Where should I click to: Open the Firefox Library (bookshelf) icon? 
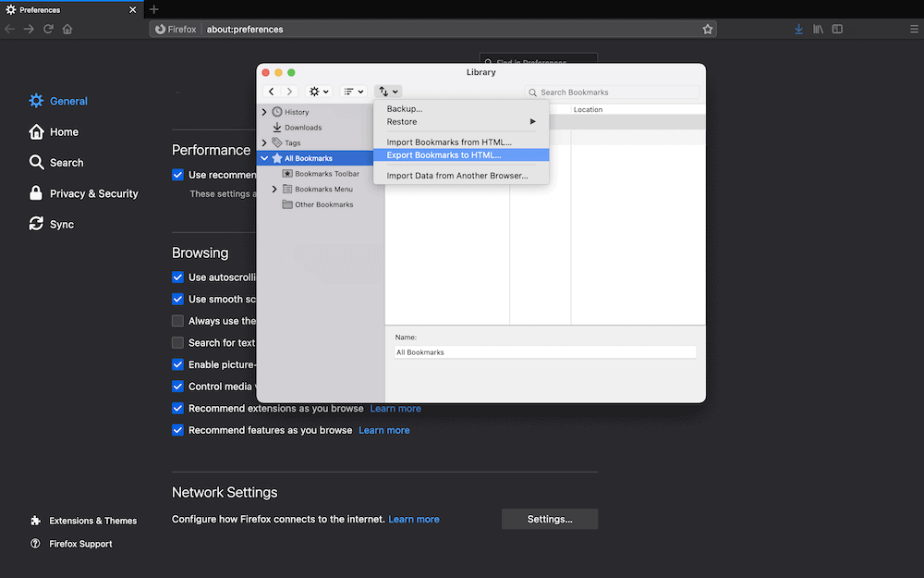[818, 29]
